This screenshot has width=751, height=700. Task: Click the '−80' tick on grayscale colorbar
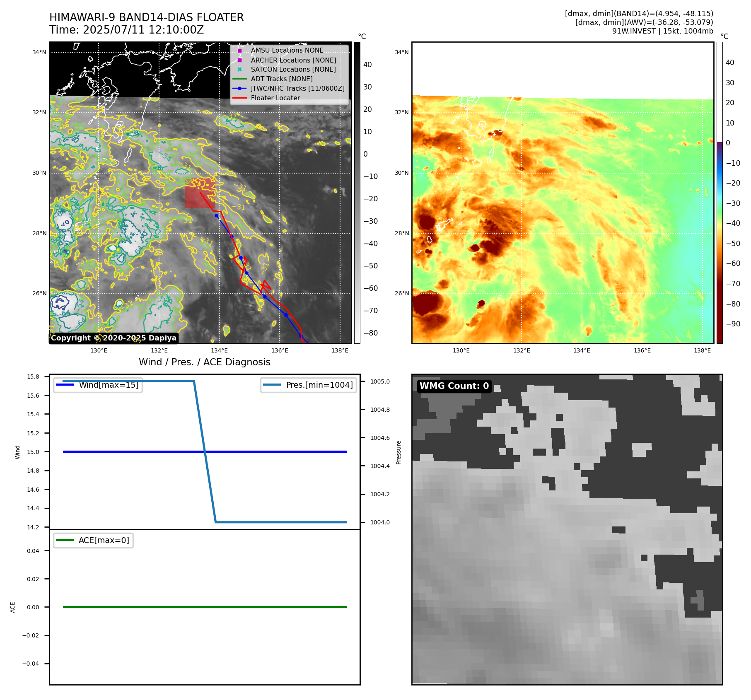click(370, 333)
